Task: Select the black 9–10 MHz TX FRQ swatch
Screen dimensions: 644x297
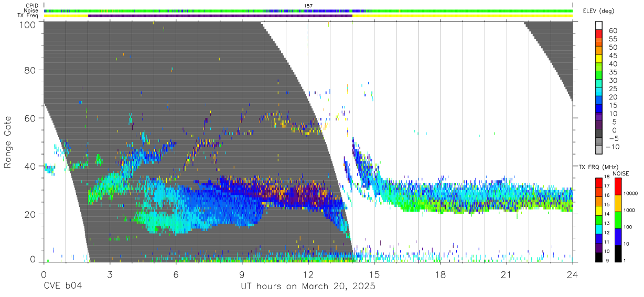Action: [598, 256]
